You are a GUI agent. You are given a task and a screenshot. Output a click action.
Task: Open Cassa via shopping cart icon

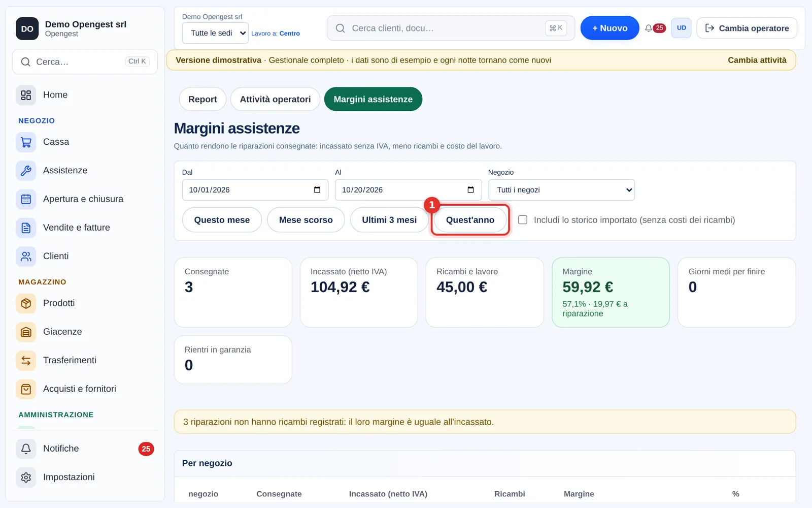[x=26, y=142]
